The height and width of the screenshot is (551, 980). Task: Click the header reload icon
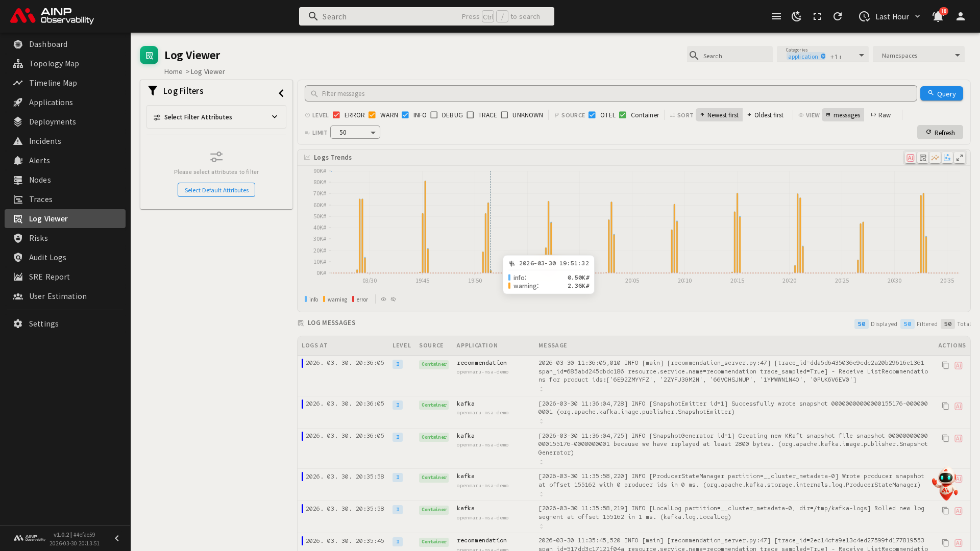[x=838, y=16]
